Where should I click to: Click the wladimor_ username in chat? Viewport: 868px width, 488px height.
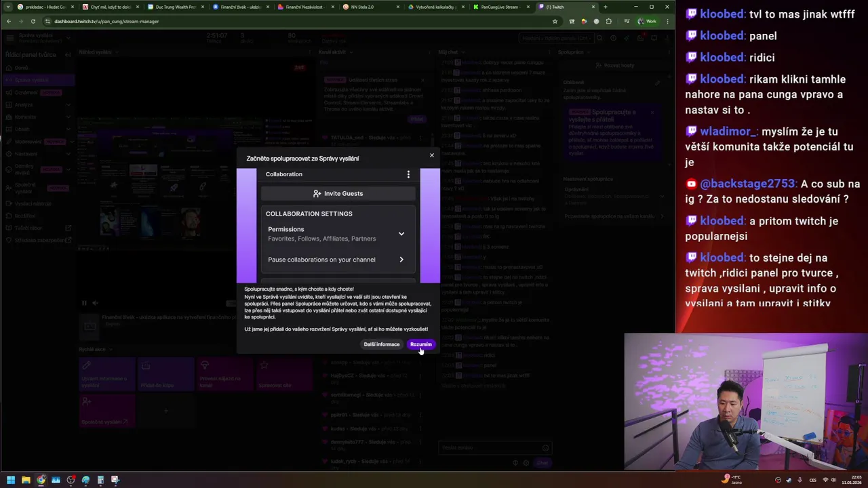click(728, 131)
